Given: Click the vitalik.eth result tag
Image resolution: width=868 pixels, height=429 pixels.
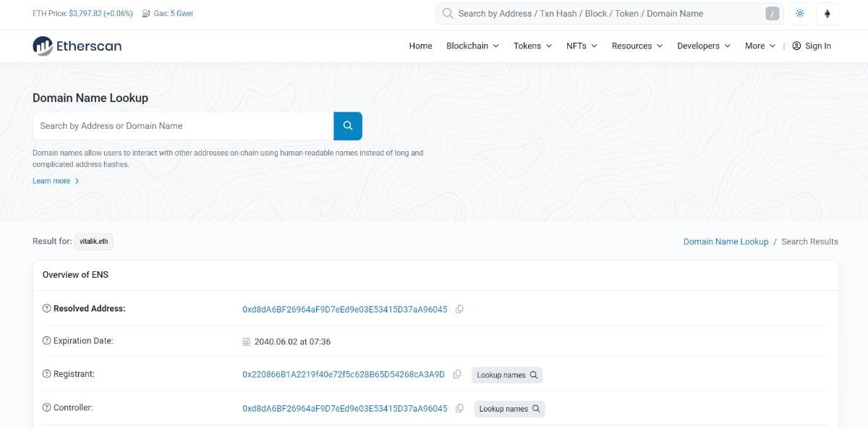Looking at the screenshot, I should point(93,241).
